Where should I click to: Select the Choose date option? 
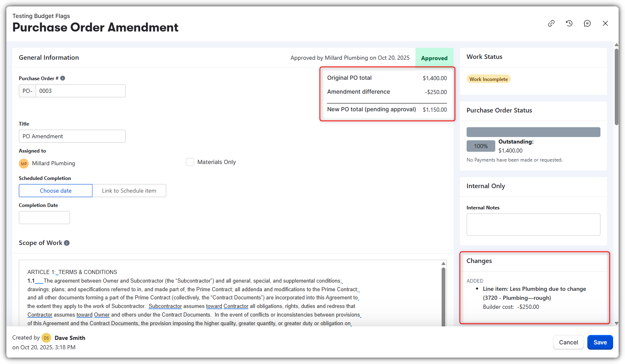click(55, 191)
